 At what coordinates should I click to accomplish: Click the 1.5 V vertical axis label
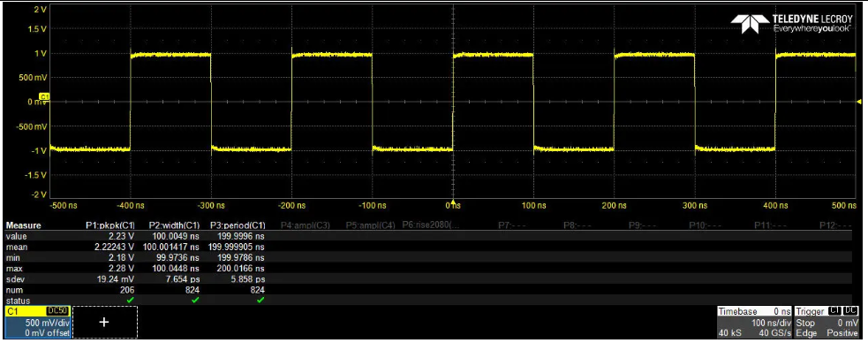38,29
